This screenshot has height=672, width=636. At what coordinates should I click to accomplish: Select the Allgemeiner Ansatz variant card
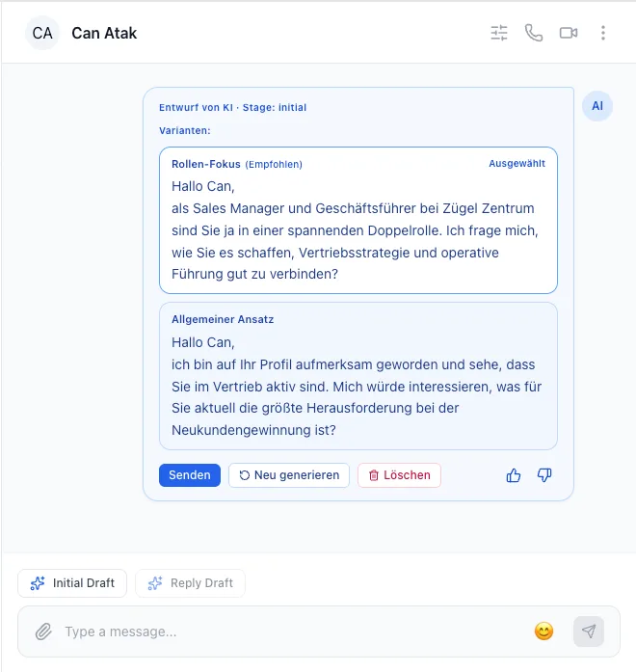point(358,376)
